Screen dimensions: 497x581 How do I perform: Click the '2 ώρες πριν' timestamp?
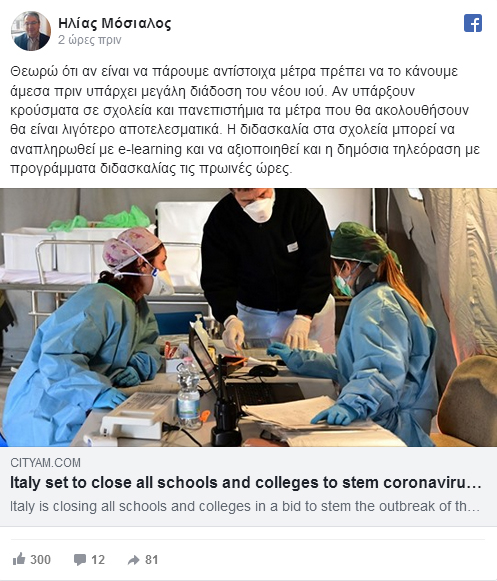pos(89,40)
